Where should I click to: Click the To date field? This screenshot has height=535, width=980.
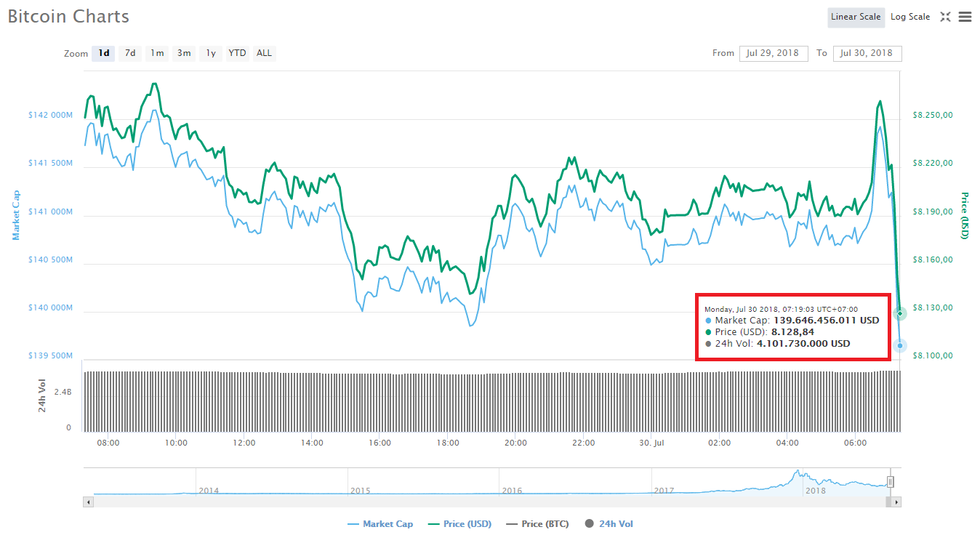tap(867, 53)
